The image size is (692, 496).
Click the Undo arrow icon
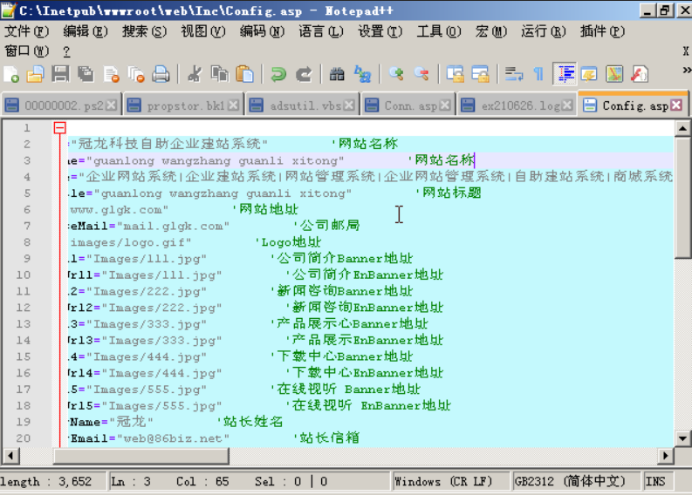click(278, 74)
